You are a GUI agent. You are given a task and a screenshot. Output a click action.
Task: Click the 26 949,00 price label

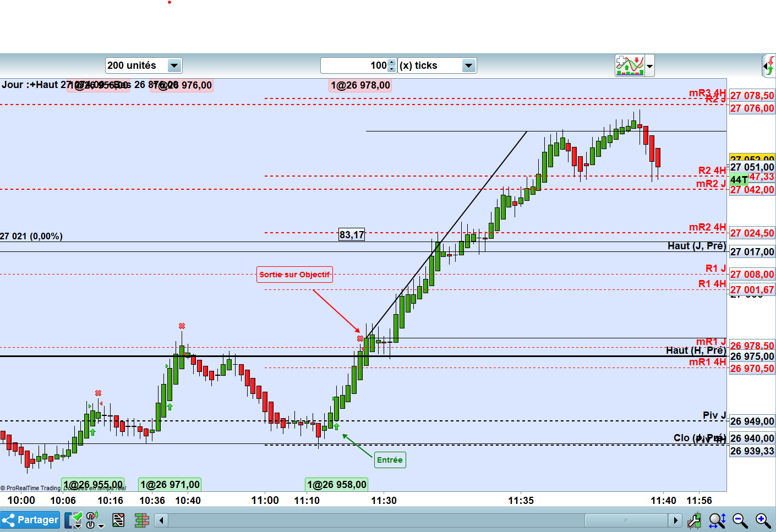[752, 421]
